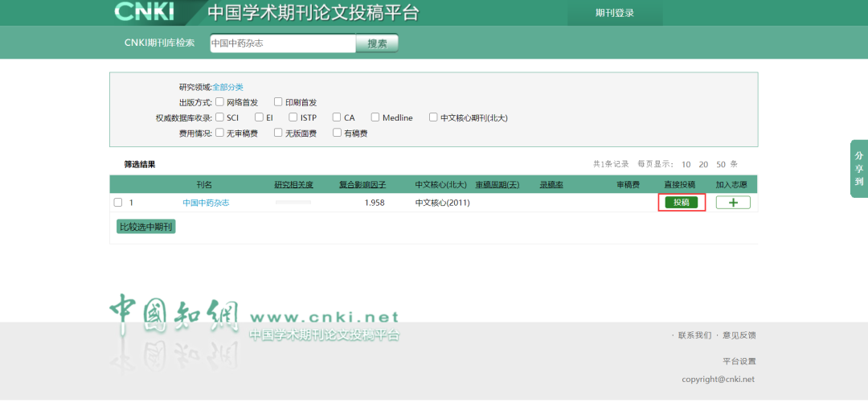
Task: Open the 中国中药杂志 journal link
Action: point(206,203)
